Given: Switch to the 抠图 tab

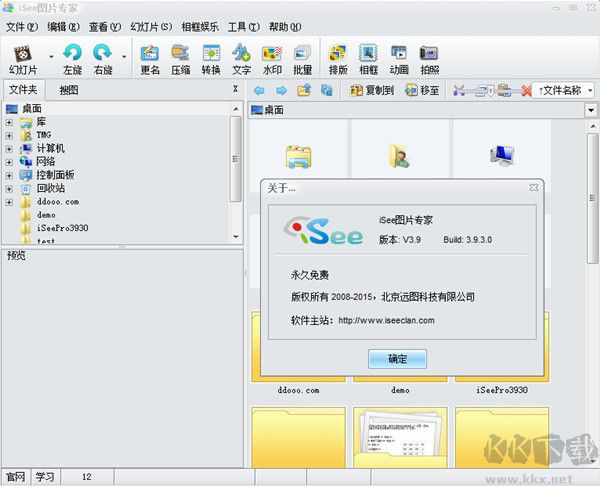Looking at the screenshot, I should [69, 91].
